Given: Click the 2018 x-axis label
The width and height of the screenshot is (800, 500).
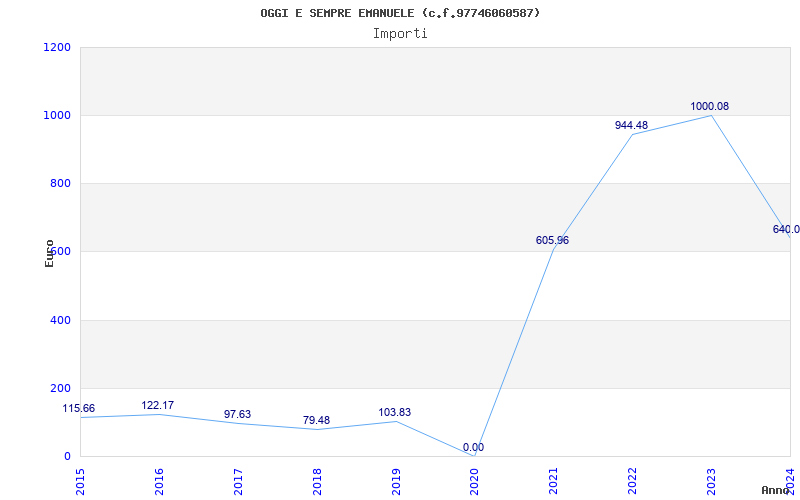Looking at the screenshot, I should coord(317,482).
